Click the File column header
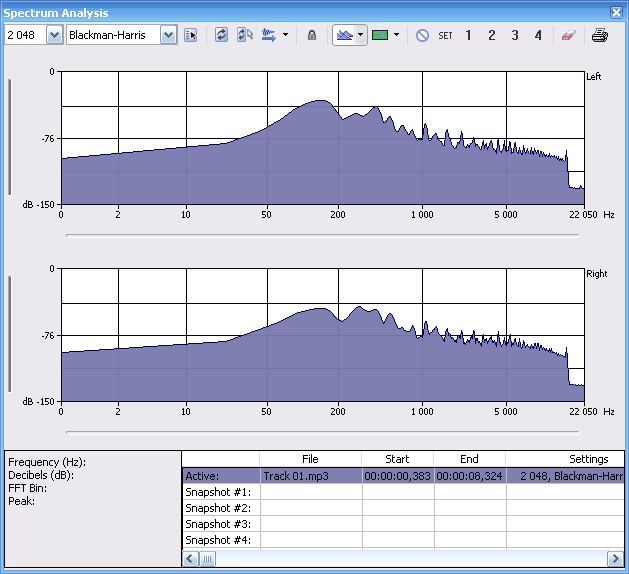 [x=310, y=459]
